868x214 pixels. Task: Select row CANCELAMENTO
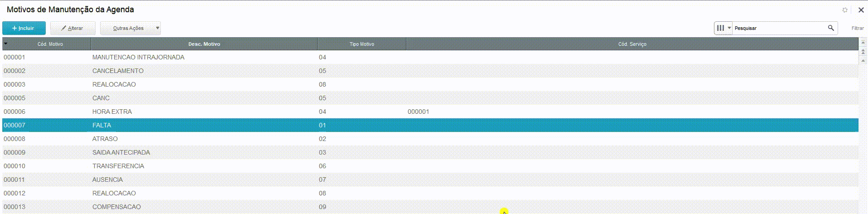(x=430, y=71)
